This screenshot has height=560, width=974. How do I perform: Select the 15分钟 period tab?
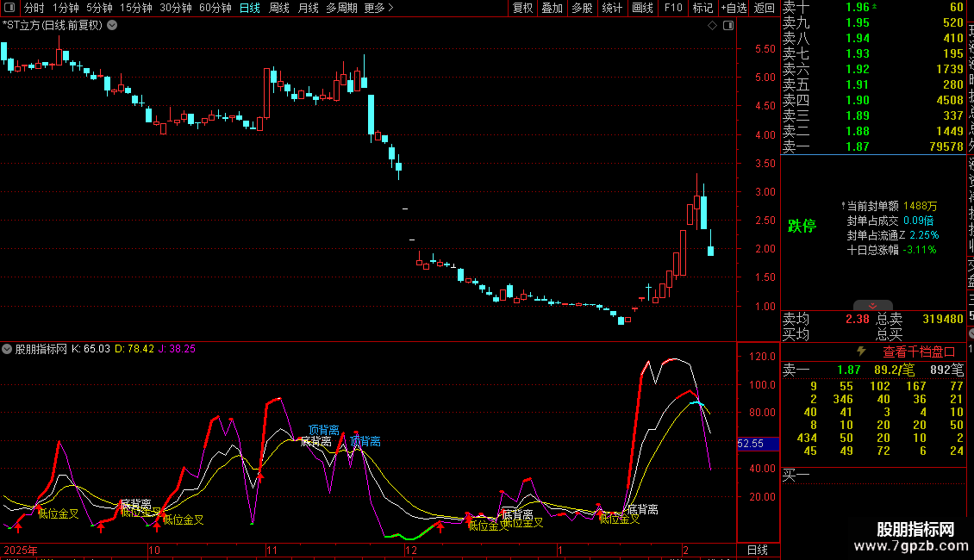[136, 8]
